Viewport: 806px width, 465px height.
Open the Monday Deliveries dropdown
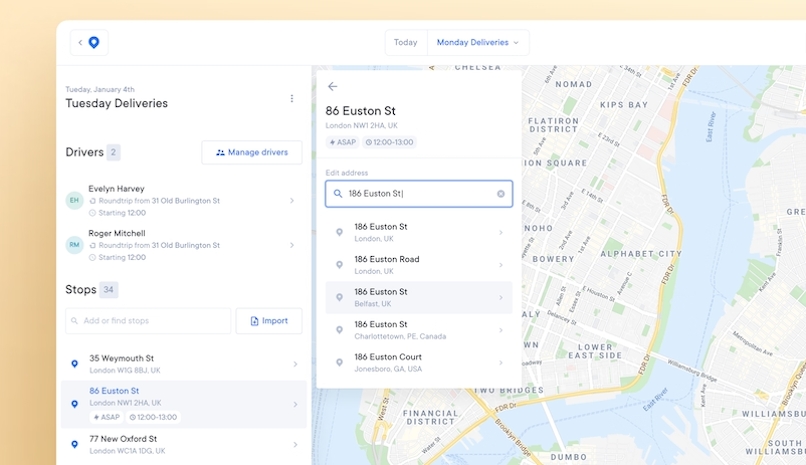[x=478, y=43]
